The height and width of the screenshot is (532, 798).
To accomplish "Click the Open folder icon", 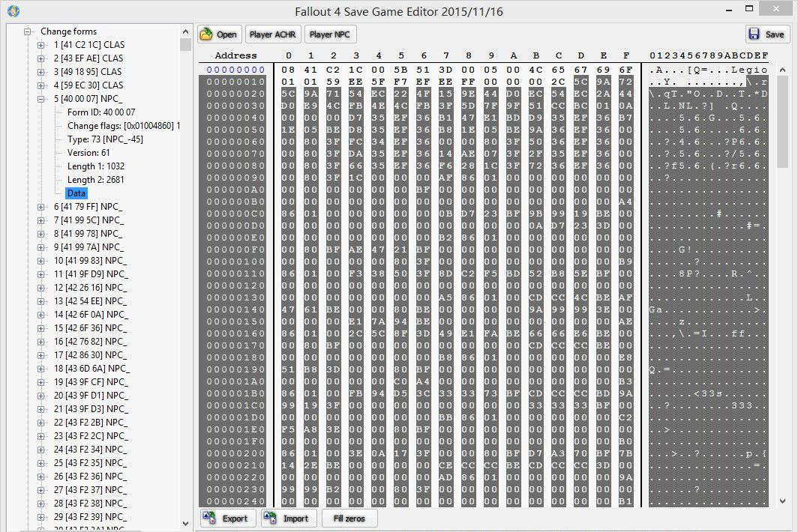I will click(x=206, y=34).
